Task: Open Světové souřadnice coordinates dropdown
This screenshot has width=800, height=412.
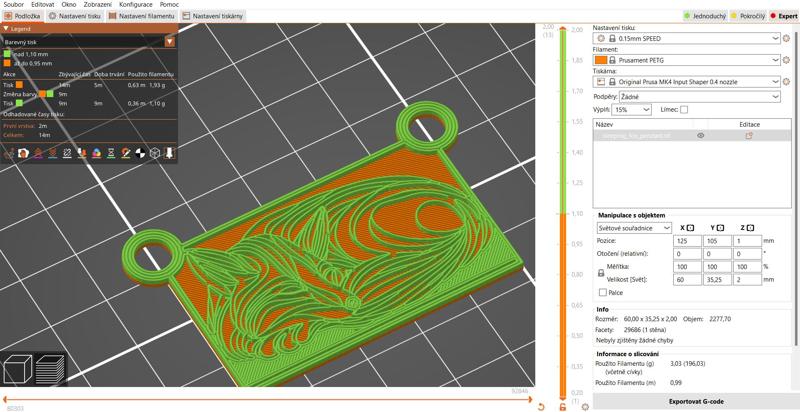Action: pyautogui.click(x=635, y=228)
